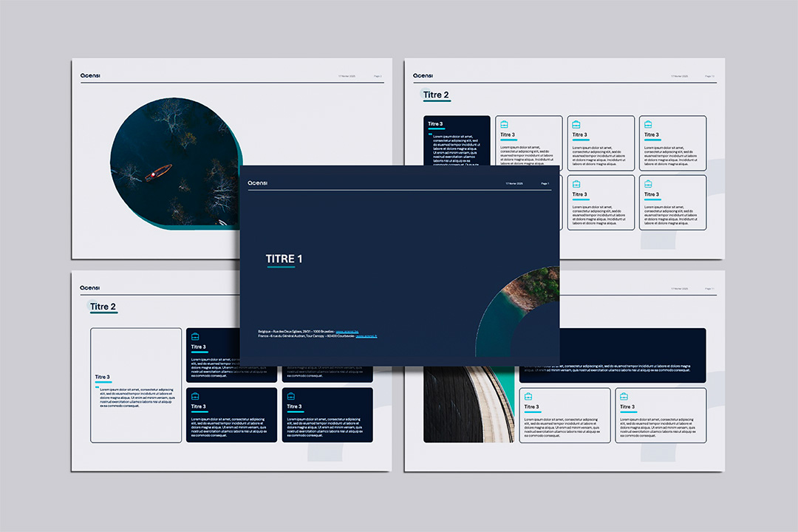Image resolution: width=798 pixels, height=532 pixels.
Task: Click the briefcase icon in the bottom-right card of the top-right slide
Action: (648, 184)
